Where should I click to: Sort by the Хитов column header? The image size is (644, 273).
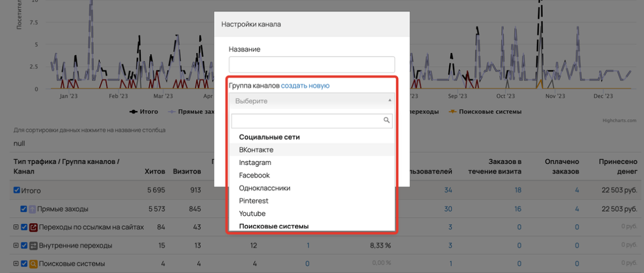pos(155,172)
